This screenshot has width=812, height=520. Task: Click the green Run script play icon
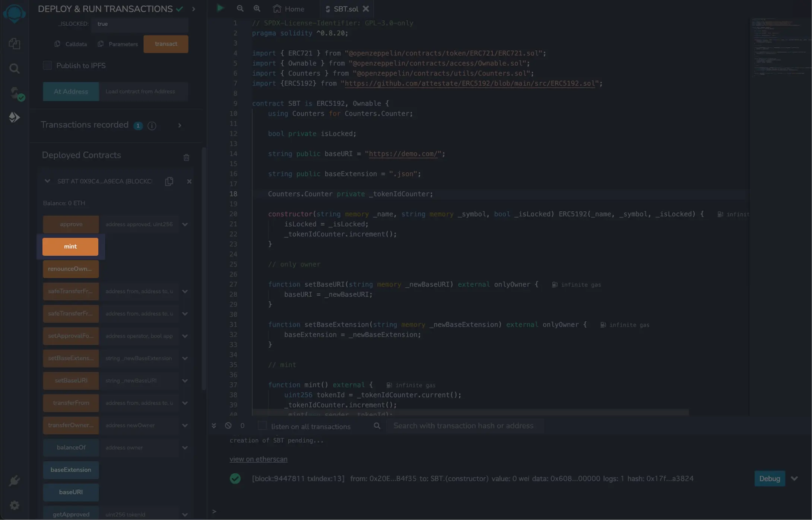click(x=220, y=8)
